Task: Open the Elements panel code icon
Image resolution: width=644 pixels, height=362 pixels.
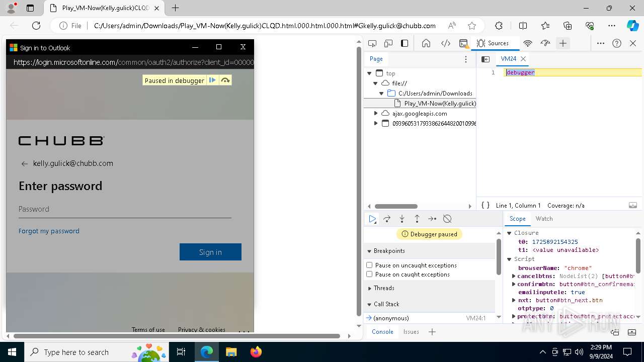Action: click(x=446, y=43)
